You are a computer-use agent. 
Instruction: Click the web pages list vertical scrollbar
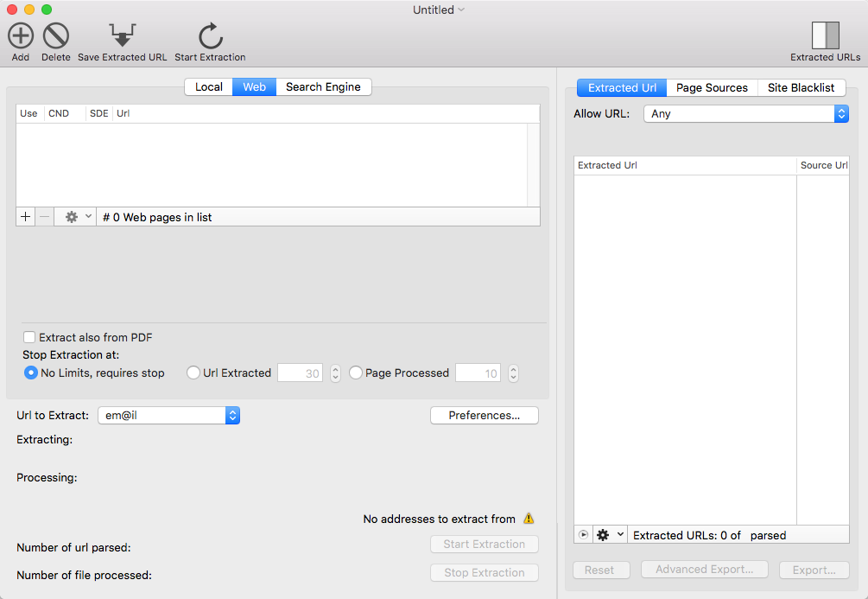534,164
